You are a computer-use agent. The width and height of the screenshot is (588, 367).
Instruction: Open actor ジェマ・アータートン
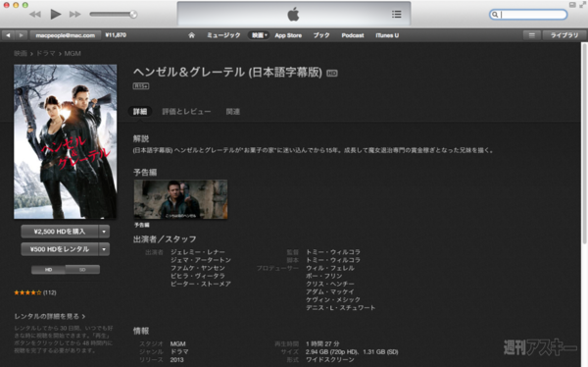click(x=201, y=260)
